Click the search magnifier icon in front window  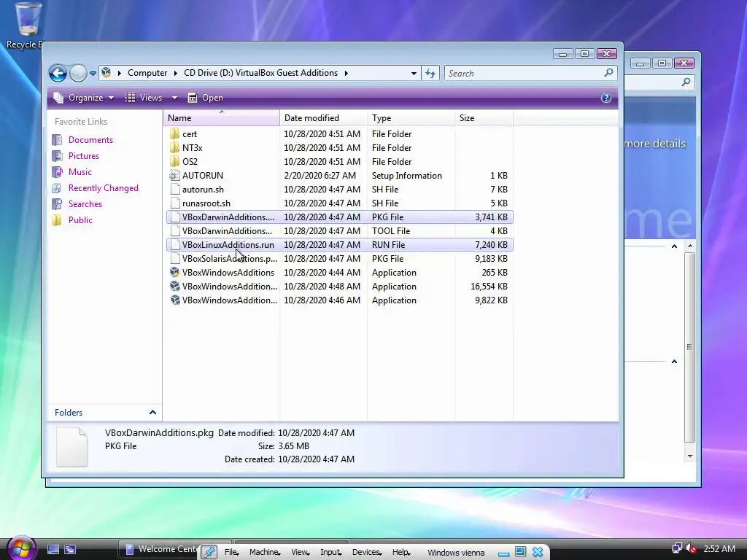pos(608,73)
